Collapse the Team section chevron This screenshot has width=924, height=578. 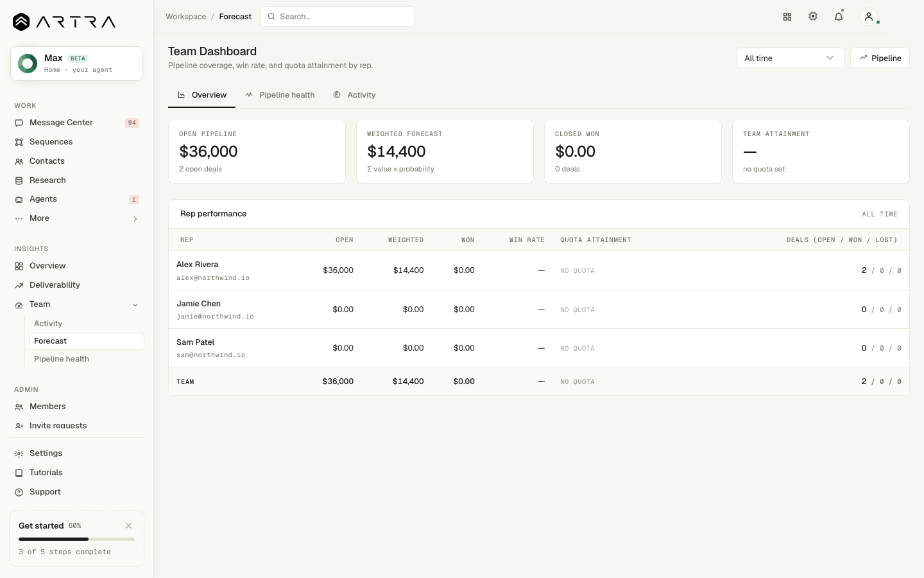pyautogui.click(x=135, y=305)
